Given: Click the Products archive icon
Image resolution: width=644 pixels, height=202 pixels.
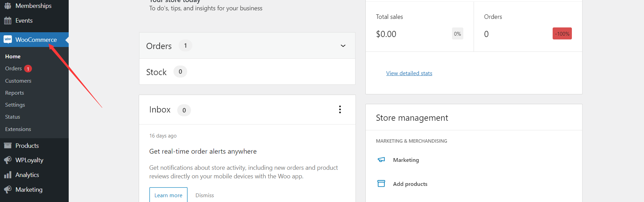Looking at the screenshot, I should tap(8, 145).
